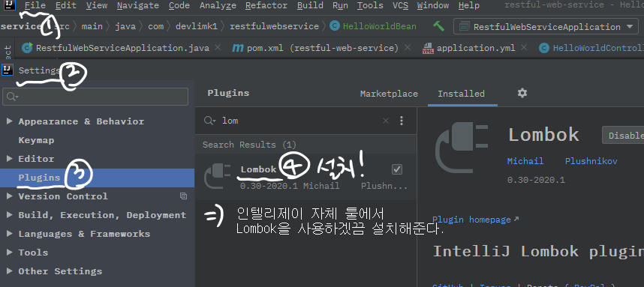Click the Plushnikov author link

point(591,161)
